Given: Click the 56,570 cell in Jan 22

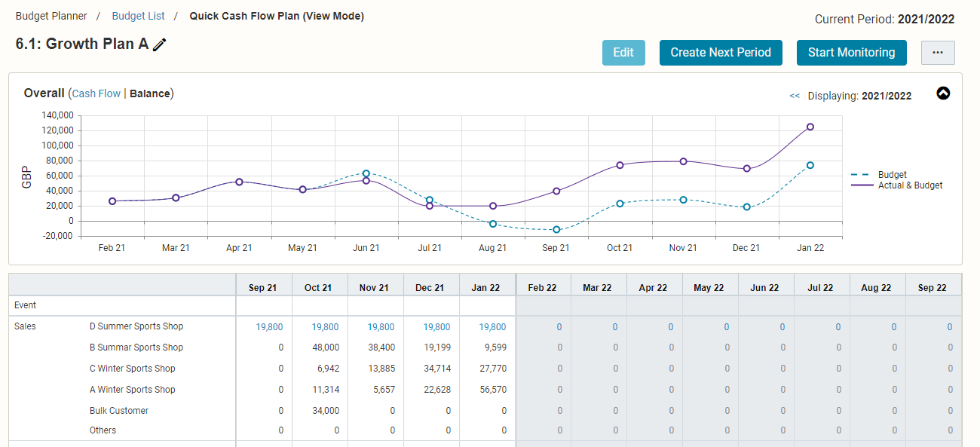Looking at the screenshot, I should click(x=493, y=390).
